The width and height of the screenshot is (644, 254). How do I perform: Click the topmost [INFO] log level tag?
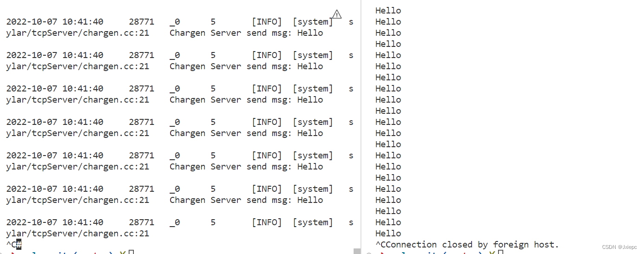click(267, 22)
